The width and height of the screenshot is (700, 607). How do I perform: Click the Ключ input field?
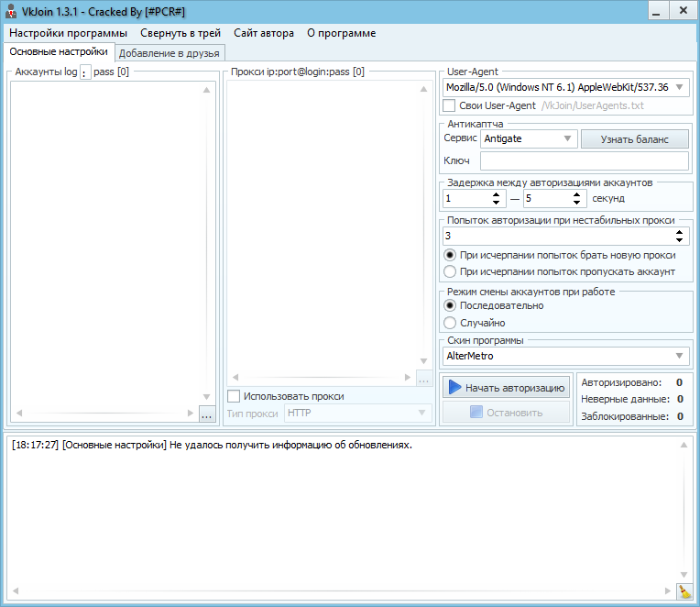(x=578, y=161)
